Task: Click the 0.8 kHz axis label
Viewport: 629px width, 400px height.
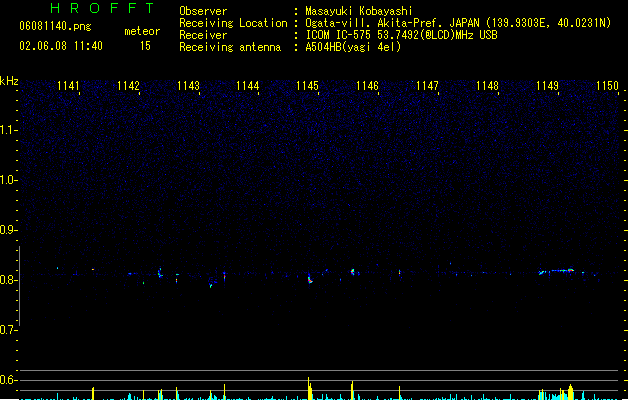Action: pyautogui.click(x=8, y=280)
